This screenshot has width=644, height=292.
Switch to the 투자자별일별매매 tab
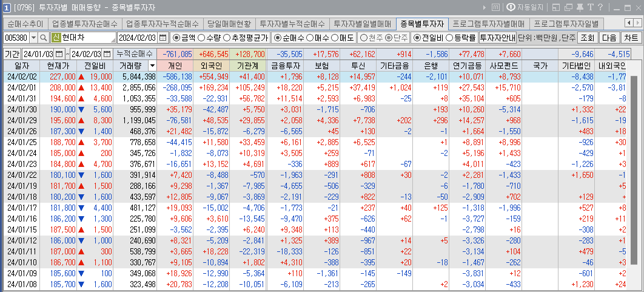(363, 24)
